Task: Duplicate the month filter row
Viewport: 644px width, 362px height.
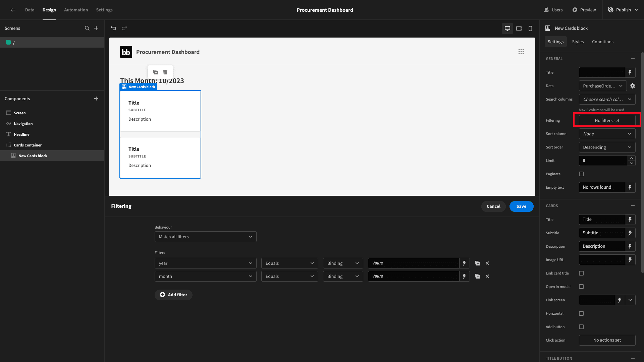Action: point(477,276)
